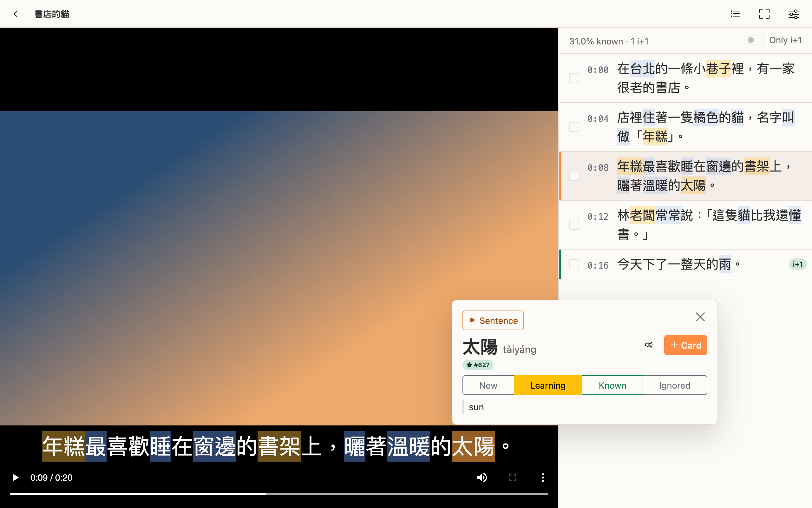Toggle the Only i+1 switch

pyautogui.click(x=755, y=40)
